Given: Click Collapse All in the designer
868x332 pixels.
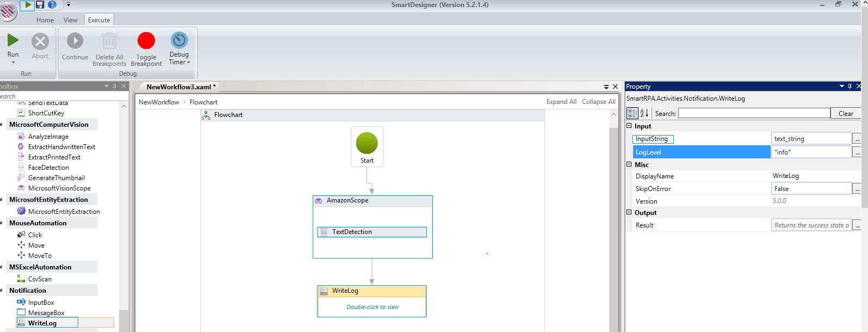Looking at the screenshot, I should pyautogui.click(x=598, y=102).
